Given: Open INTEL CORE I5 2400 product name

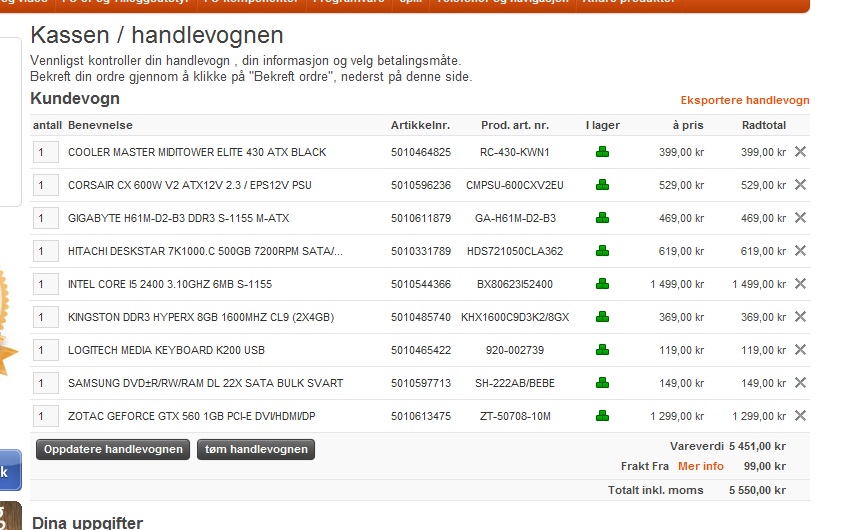Looking at the screenshot, I should [170, 284].
